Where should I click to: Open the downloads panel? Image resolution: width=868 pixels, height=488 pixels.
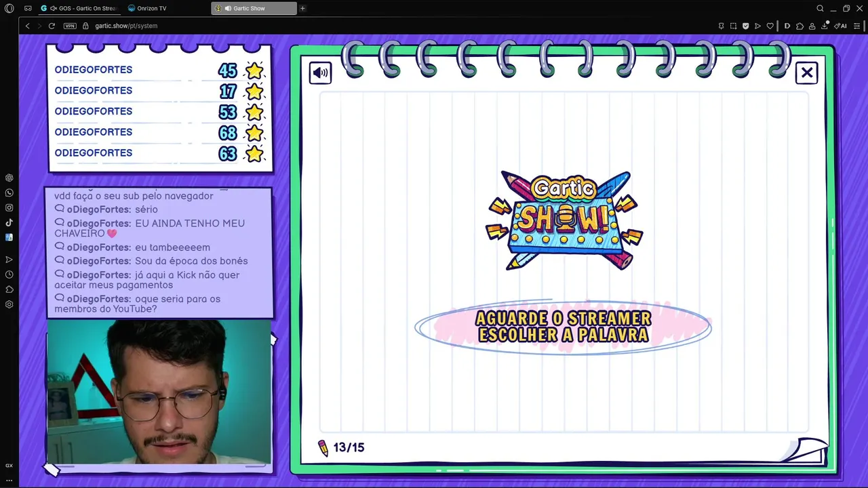tap(825, 26)
